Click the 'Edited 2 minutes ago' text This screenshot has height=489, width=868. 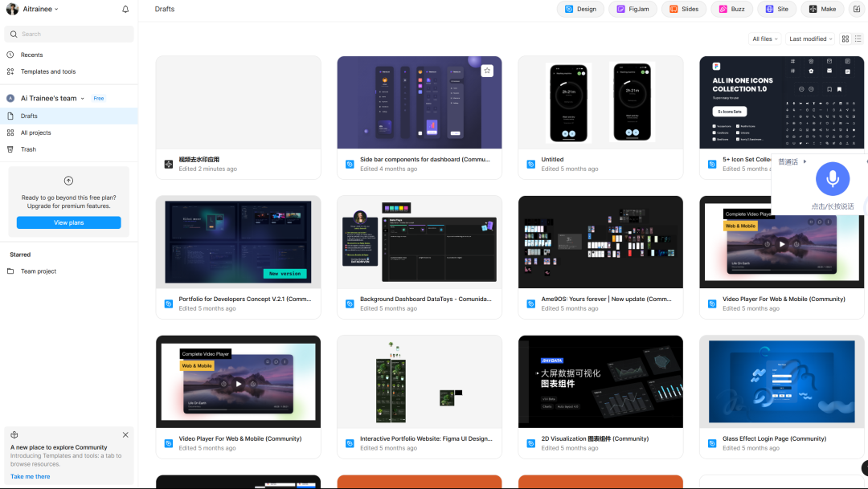[207, 169]
